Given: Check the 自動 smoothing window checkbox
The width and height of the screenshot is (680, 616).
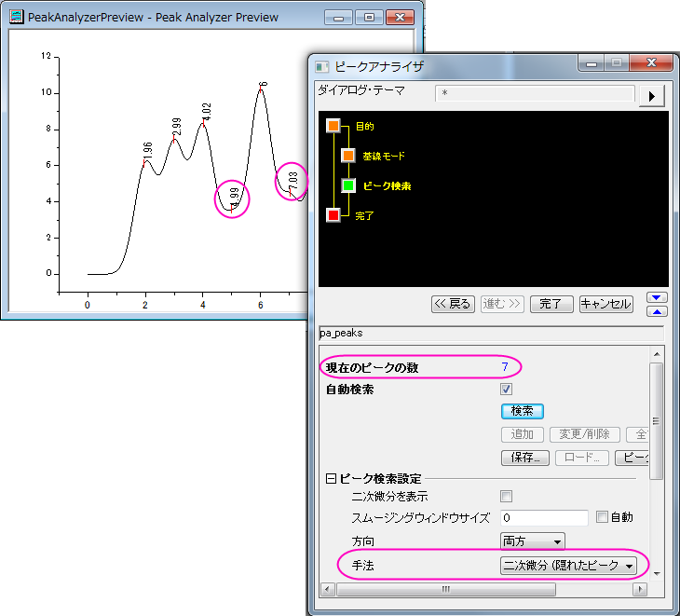Looking at the screenshot, I should [x=602, y=516].
